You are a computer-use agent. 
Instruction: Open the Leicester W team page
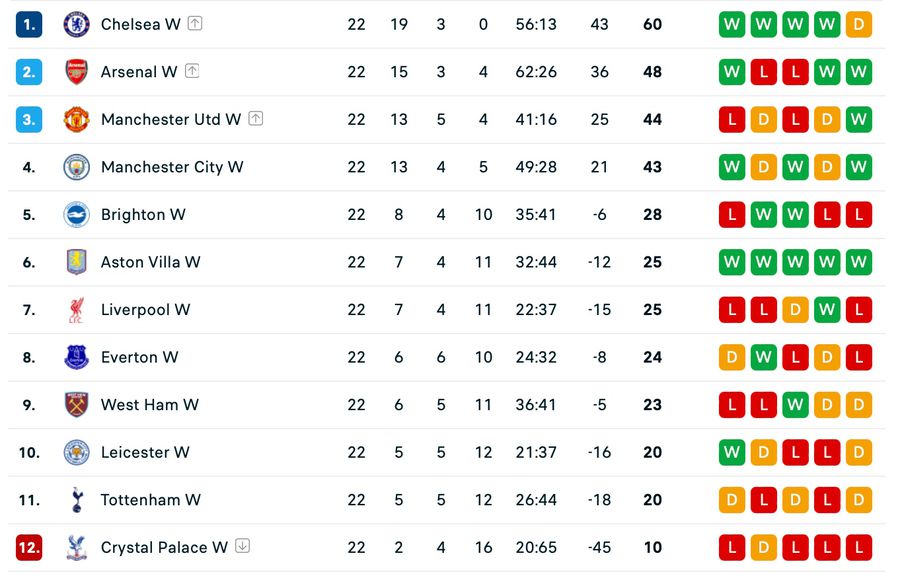(145, 453)
